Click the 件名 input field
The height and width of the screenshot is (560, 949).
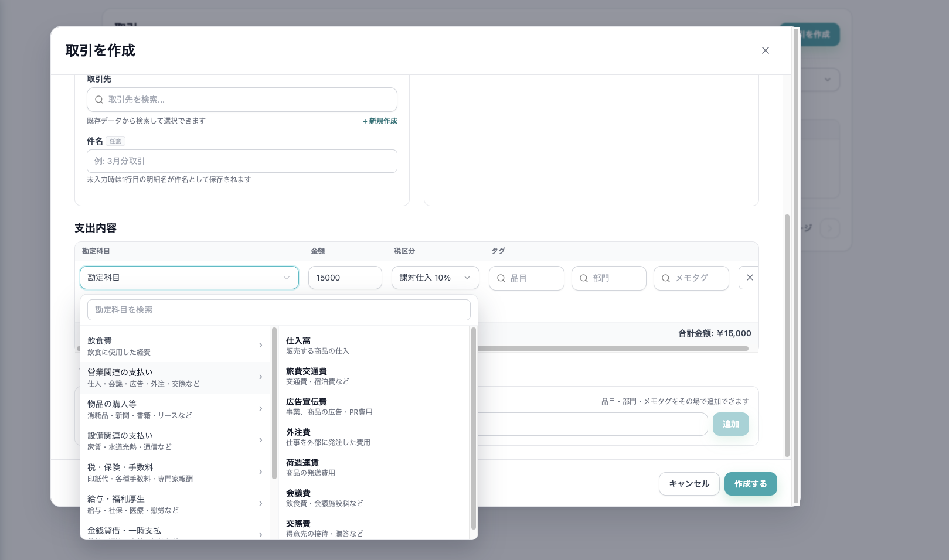[241, 161]
